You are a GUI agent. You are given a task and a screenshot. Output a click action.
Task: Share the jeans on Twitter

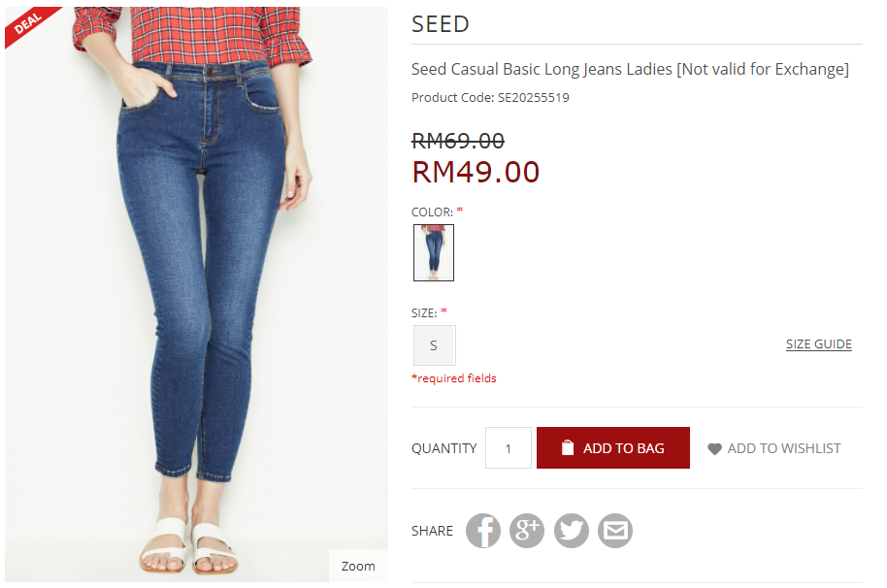[572, 531]
